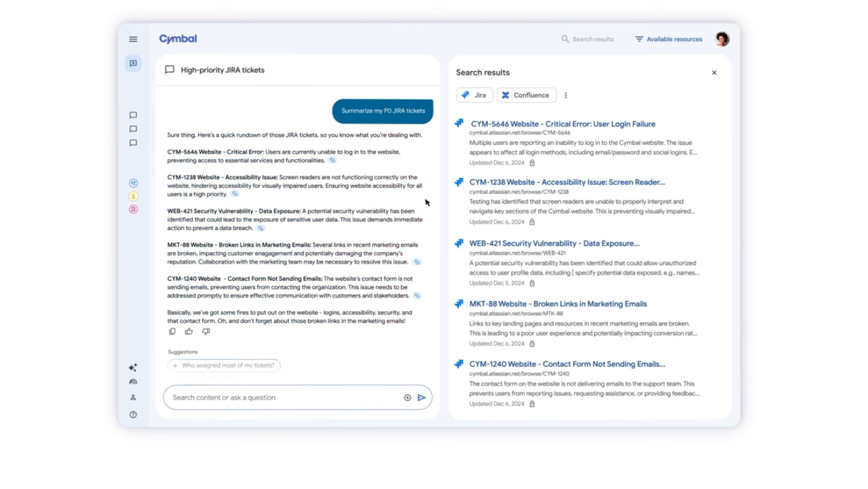Open the user profile avatar
868x489 pixels.
(x=722, y=39)
